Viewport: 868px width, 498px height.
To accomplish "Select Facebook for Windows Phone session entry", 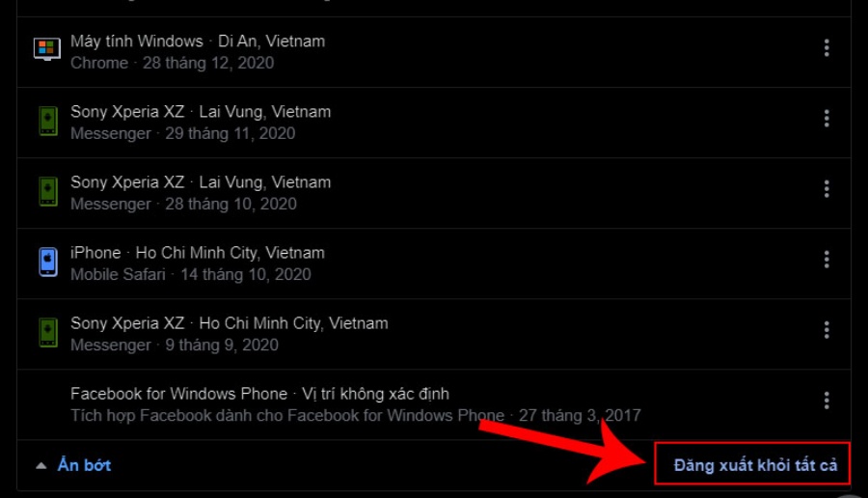I will pyautogui.click(x=433, y=405).
